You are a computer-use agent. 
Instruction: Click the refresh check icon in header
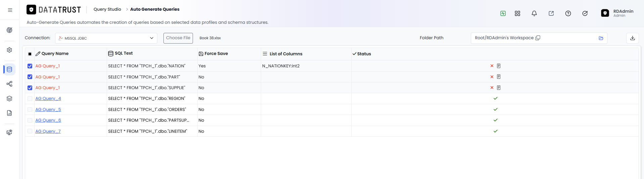point(585,13)
